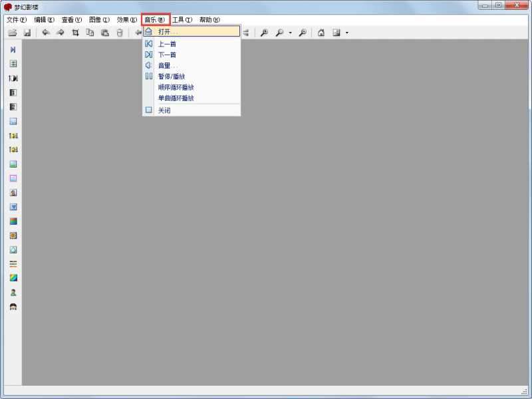
Task: Click the redo arrow toolbar icon
Action: [x=61, y=33]
